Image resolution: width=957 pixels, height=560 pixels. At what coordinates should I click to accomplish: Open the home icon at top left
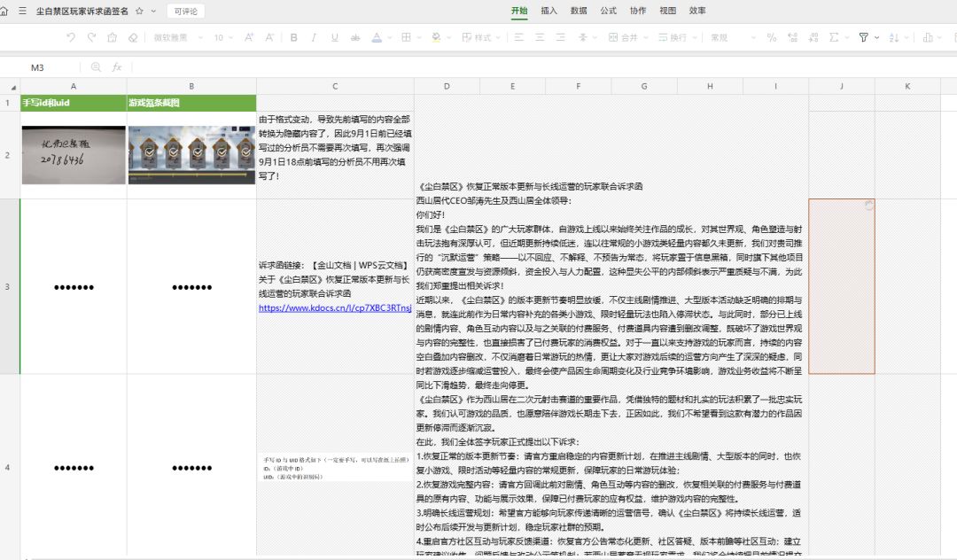coord(4,11)
